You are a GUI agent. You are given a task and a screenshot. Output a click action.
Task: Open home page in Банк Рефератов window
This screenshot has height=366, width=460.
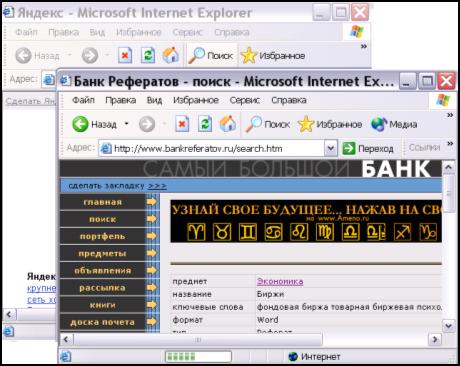[228, 124]
